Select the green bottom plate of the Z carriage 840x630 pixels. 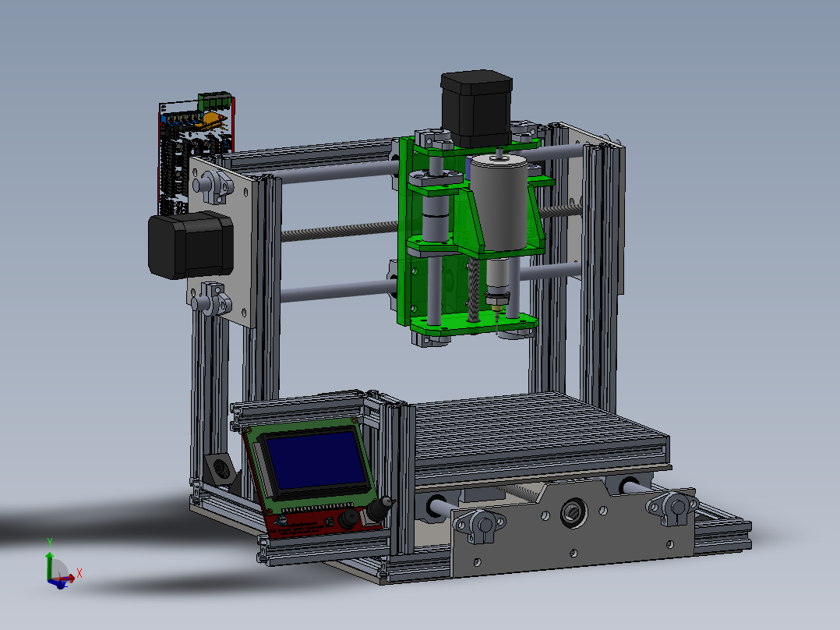point(474,323)
